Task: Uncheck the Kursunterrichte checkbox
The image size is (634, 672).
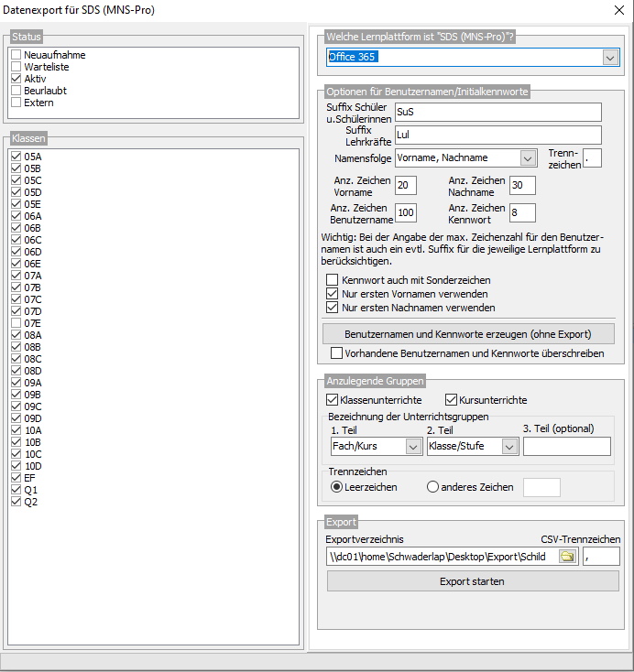Action: coord(452,400)
